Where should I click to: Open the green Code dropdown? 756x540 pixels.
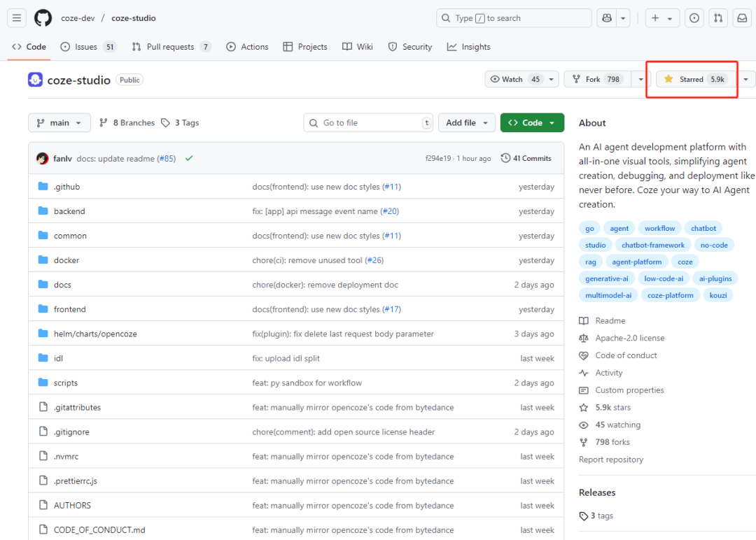pos(532,123)
